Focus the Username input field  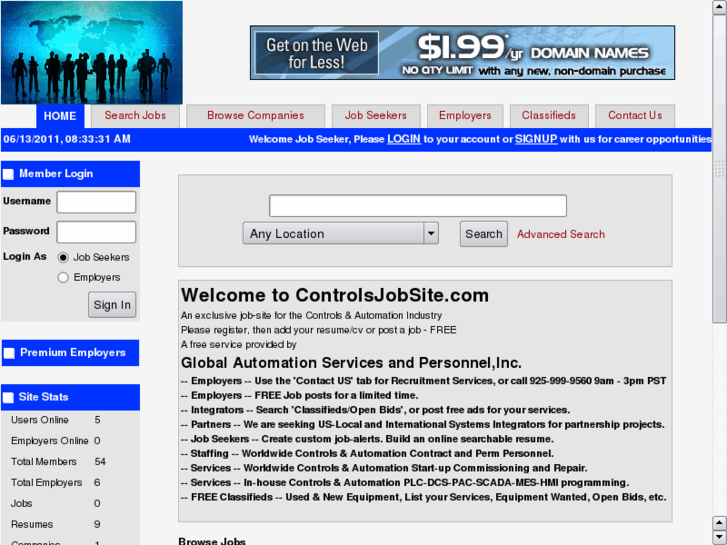pyautogui.click(x=96, y=202)
